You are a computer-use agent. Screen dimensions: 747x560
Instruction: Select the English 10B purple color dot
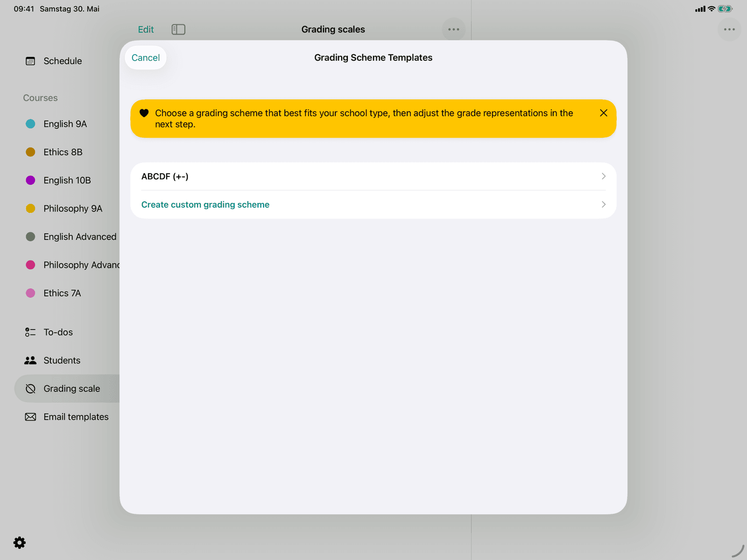[30, 180]
